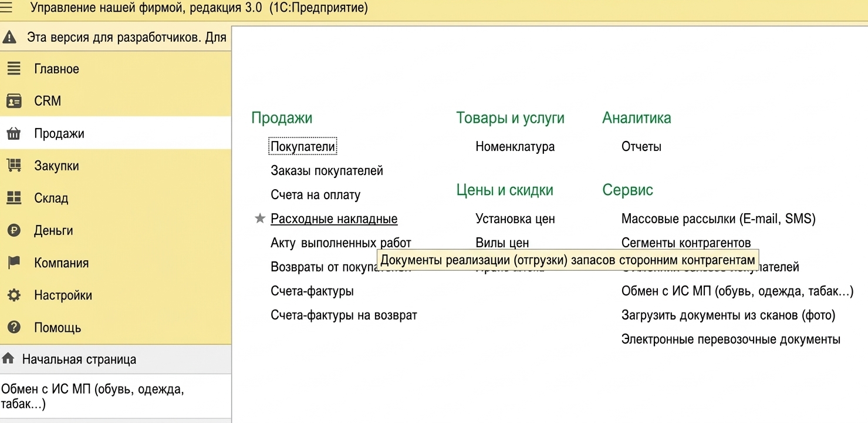Open the Деньги section
The height and width of the screenshot is (423, 868).
pyautogui.click(x=116, y=230)
